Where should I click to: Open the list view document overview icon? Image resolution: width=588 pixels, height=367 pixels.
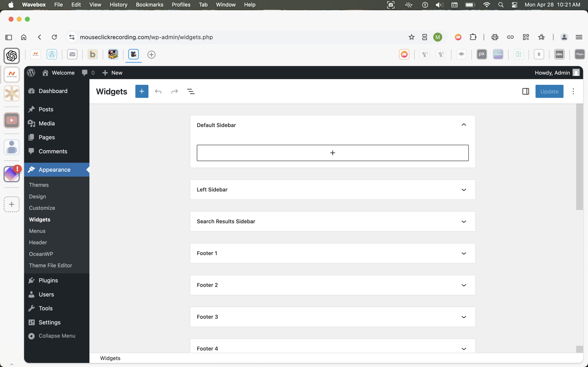coord(191,92)
